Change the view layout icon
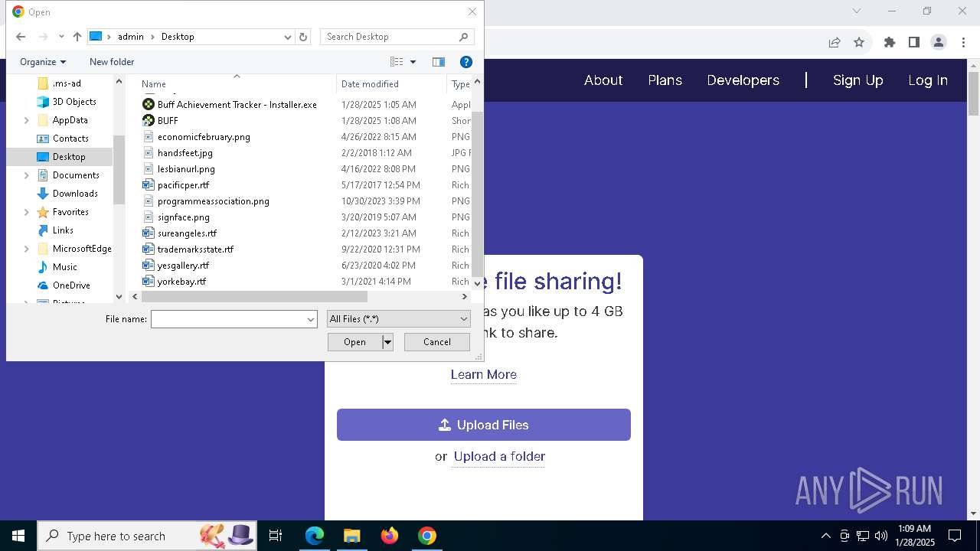The image size is (980, 551). [397, 62]
